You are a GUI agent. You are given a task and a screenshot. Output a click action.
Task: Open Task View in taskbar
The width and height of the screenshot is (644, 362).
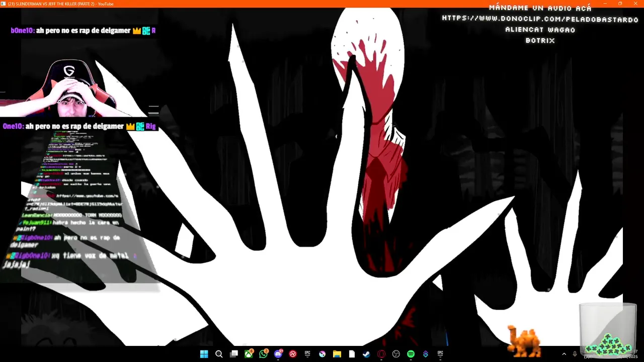coord(233,354)
